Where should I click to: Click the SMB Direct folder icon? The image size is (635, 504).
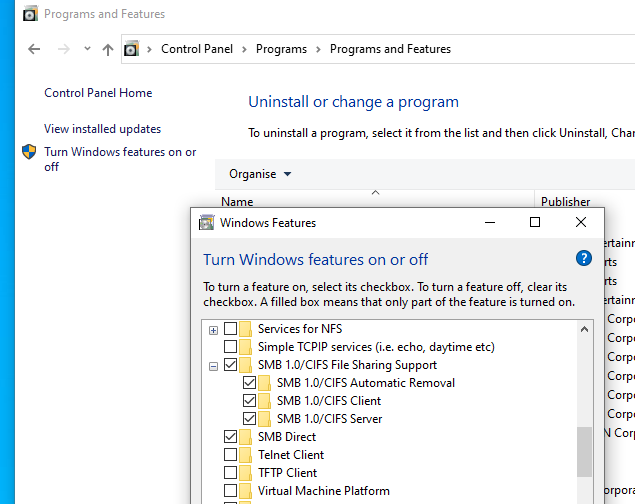[x=246, y=437]
